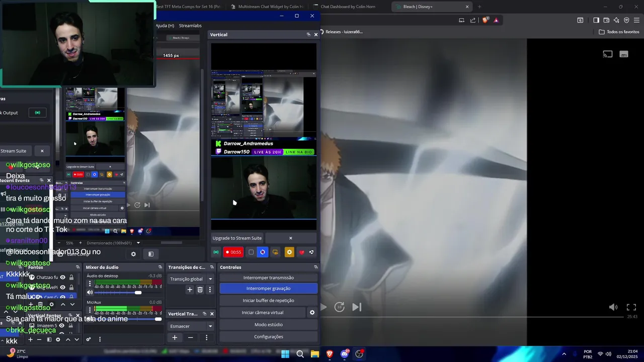The height and width of the screenshot is (362, 644).
Task: Toggle the empty square checkbox beside record timer
Action: 251,252
